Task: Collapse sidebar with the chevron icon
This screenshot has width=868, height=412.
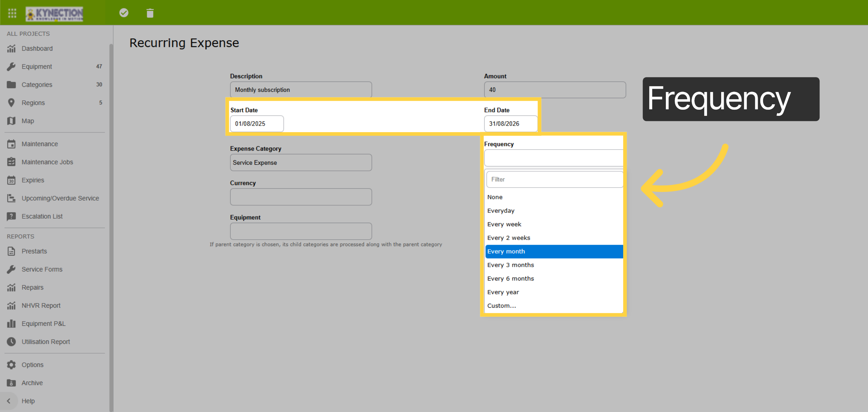Action: coord(9,401)
